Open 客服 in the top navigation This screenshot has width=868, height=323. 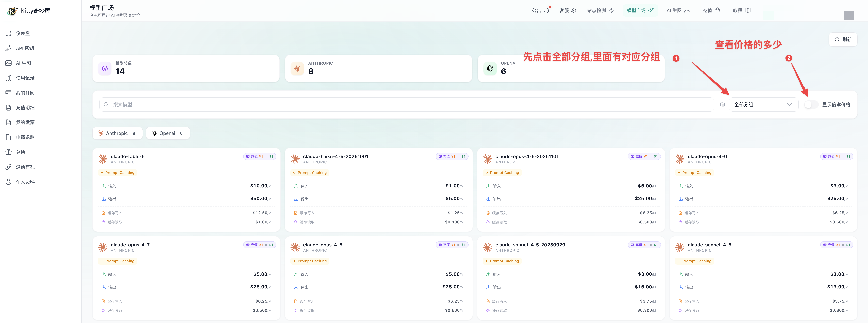coord(568,10)
